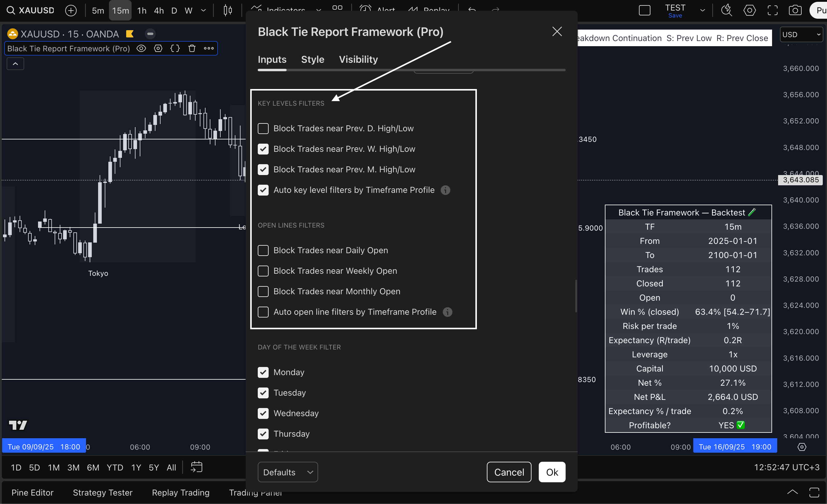Open the Pine Editor tab
This screenshot has width=827, height=504.
coord(32,492)
